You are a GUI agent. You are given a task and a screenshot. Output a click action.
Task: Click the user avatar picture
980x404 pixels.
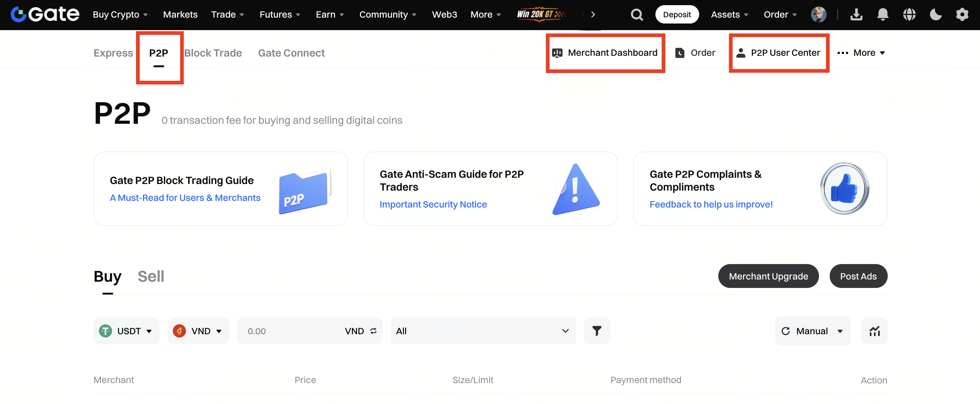[x=818, y=15]
